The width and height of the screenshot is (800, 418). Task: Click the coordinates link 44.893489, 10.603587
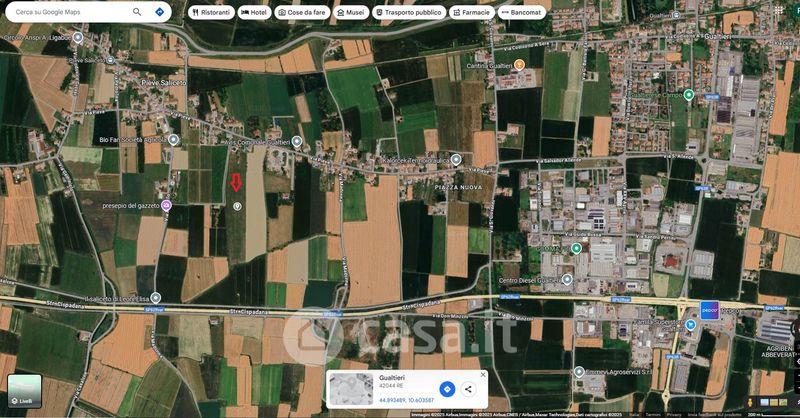pyautogui.click(x=406, y=399)
